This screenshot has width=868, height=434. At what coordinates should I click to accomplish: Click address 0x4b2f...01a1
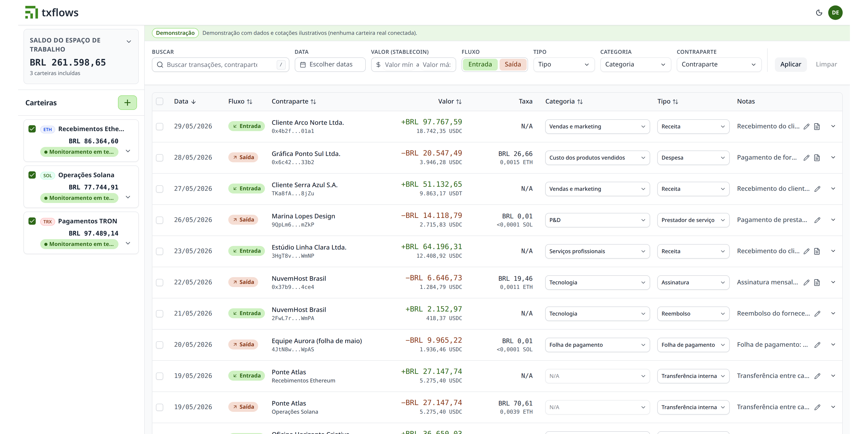click(x=292, y=131)
